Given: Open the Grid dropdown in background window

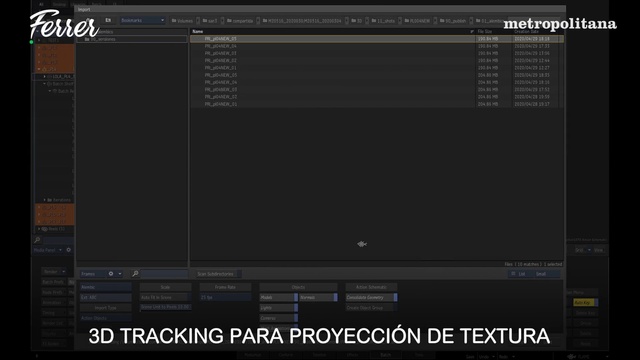Looking at the screenshot, I should [x=582, y=250].
